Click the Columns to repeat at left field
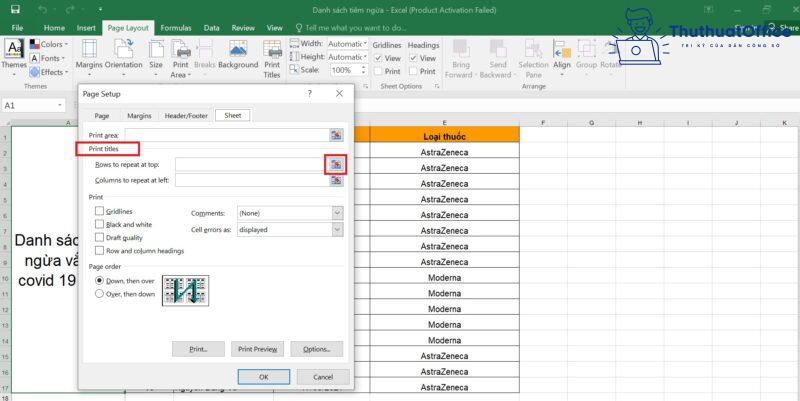800x401 pixels. pos(252,180)
